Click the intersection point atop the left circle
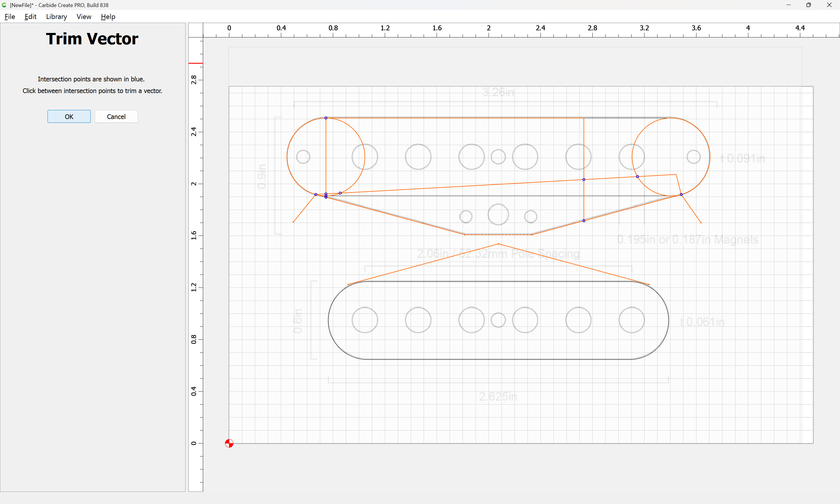 coord(325,118)
